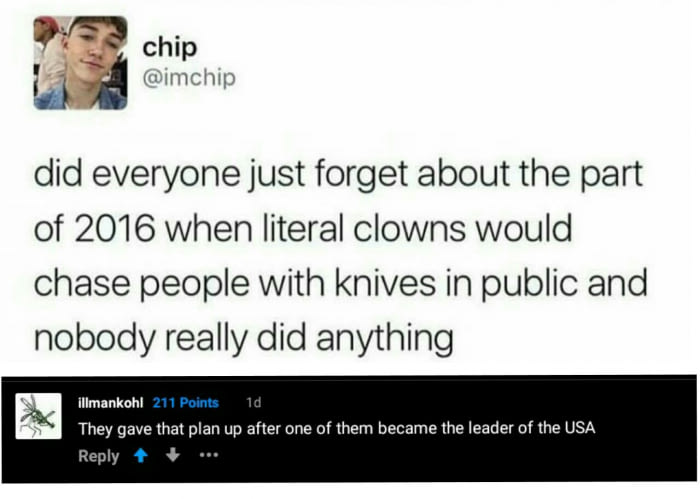Click the word knives in the tweet
700x499 pixels.
click(x=385, y=283)
